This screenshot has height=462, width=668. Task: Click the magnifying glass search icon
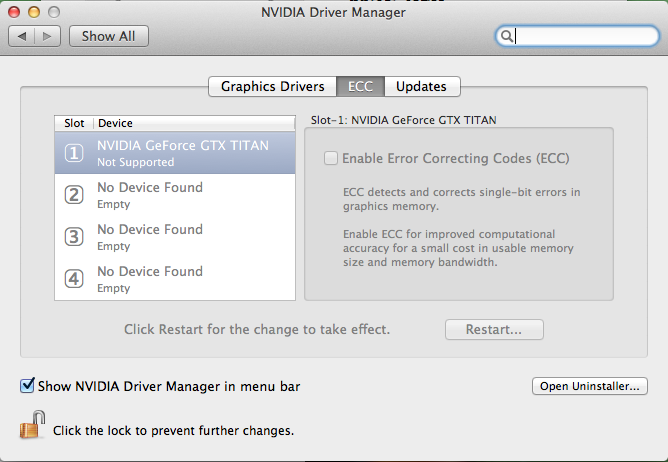pyautogui.click(x=508, y=36)
